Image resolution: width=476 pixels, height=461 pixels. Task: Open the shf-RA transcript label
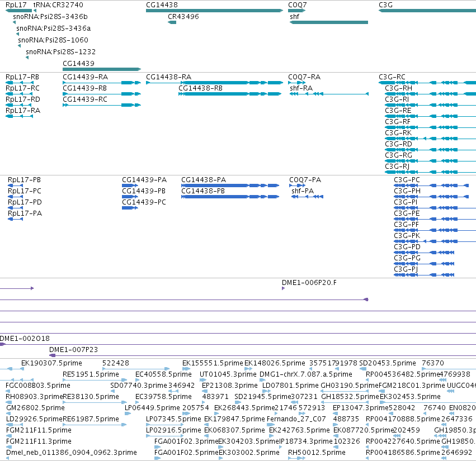(x=301, y=88)
